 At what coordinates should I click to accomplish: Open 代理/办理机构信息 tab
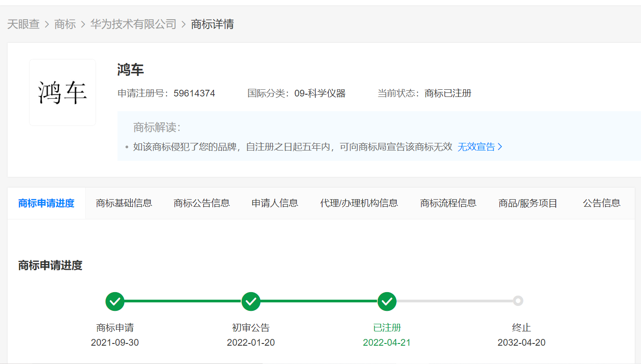pos(359,203)
